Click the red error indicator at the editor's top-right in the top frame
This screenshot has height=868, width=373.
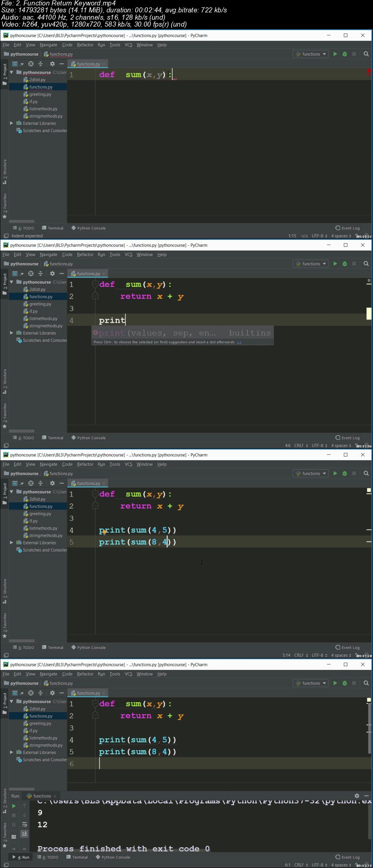(369, 71)
